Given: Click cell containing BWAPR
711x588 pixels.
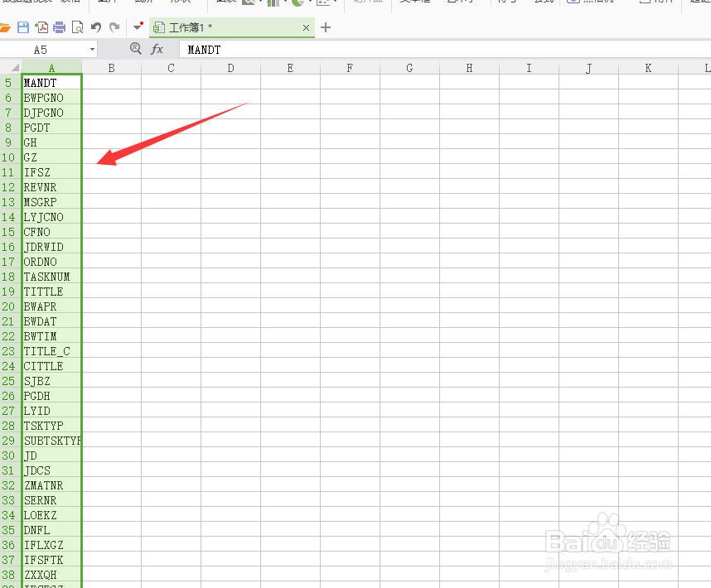Looking at the screenshot, I should point(51,306).
